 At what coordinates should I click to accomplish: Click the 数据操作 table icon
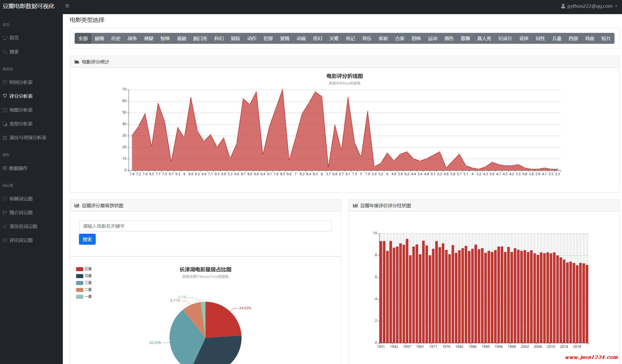coord(5,168)
